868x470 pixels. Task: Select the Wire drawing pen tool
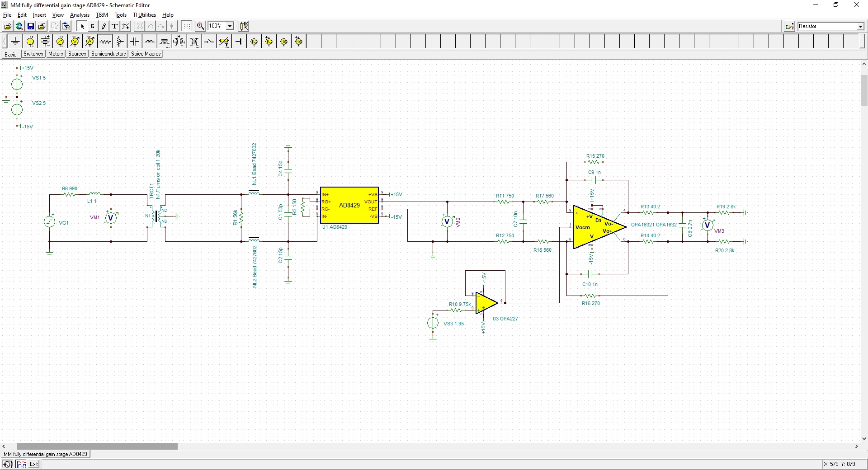click(x=104, y=26)
